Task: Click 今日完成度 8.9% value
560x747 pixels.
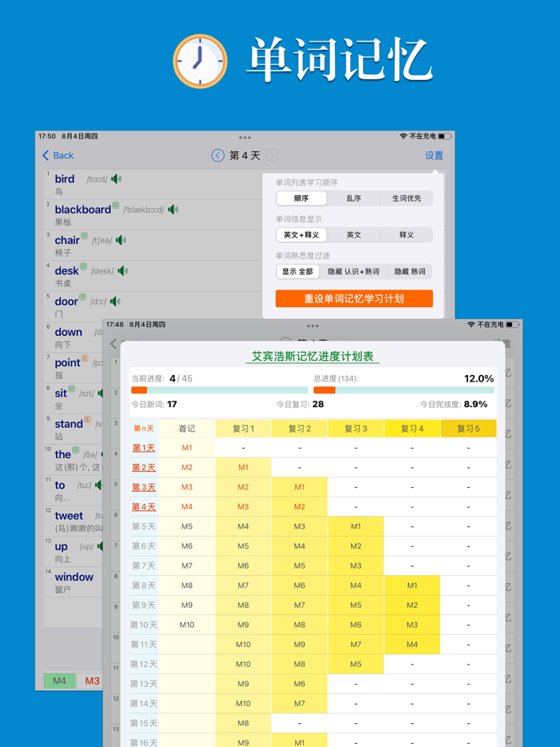Action: coord(476,404)
